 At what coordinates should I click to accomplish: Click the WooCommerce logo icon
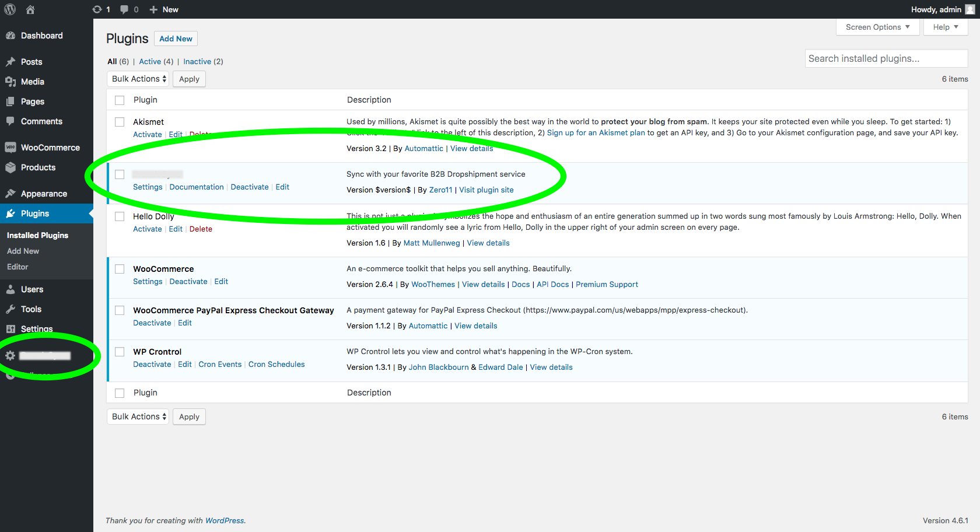click(x=10, y=148)
